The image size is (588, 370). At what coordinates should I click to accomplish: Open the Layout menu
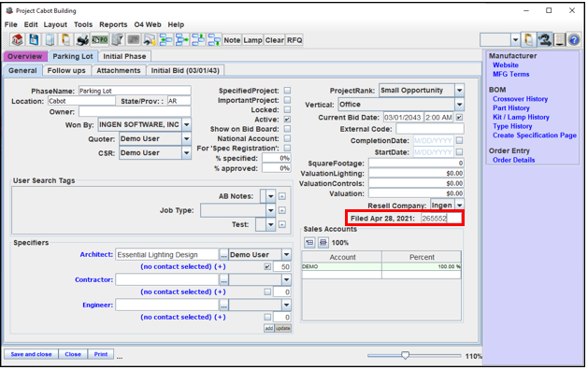55,24
